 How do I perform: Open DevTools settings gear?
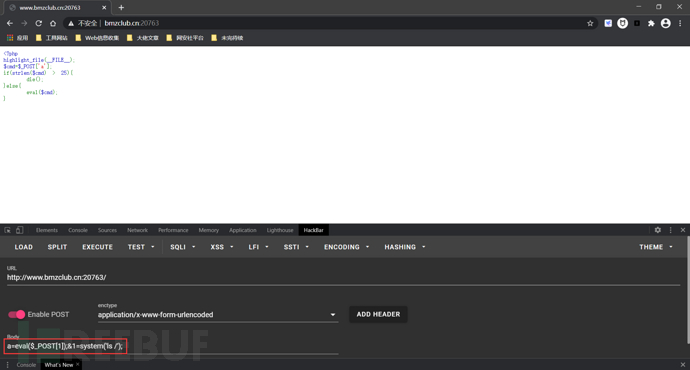tap(657, 230)
